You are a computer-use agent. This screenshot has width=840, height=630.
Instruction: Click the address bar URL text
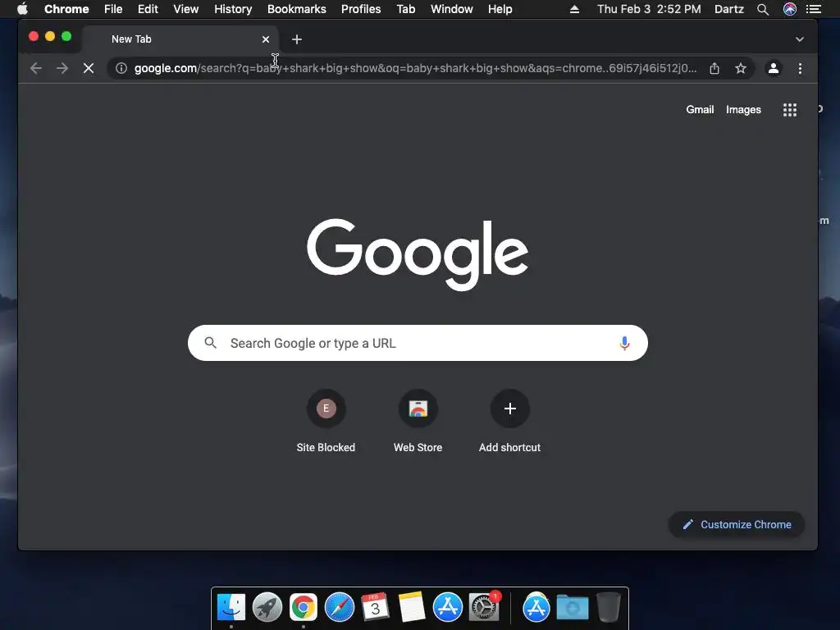[x=415, y=69]
